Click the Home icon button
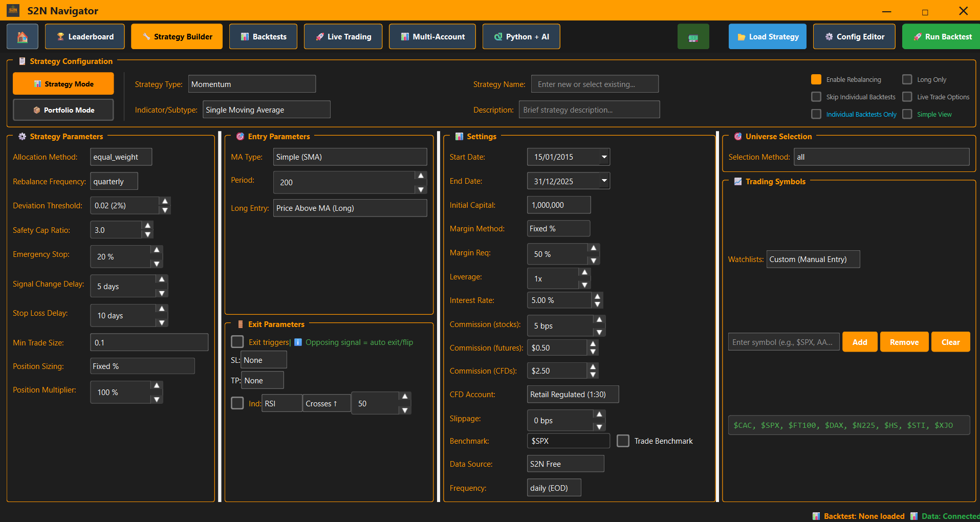The height and width of the screenshot is (522, 980). 23,37
